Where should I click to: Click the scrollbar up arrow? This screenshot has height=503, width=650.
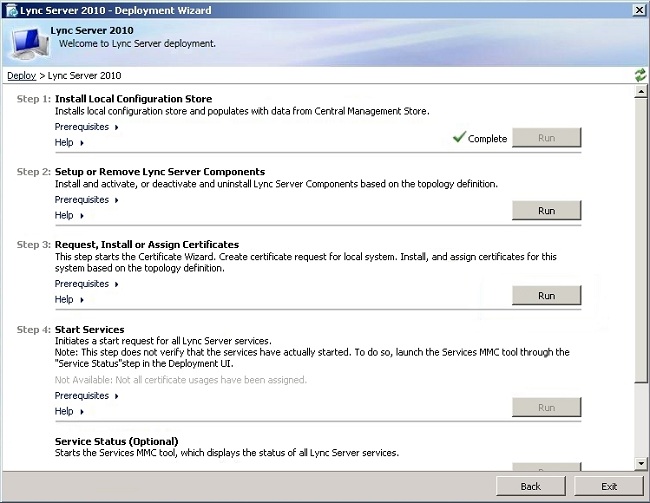click(641, 91)
